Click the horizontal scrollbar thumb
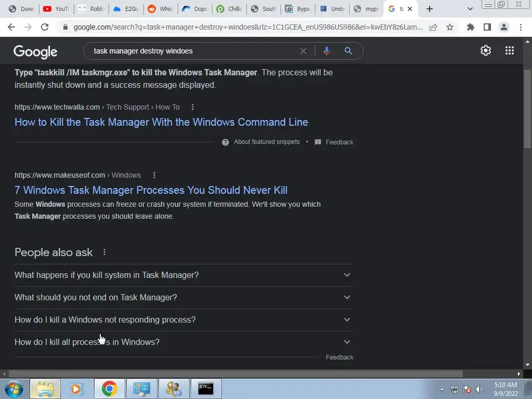Viewport: 532px width, 399px height. pos(236,374)
